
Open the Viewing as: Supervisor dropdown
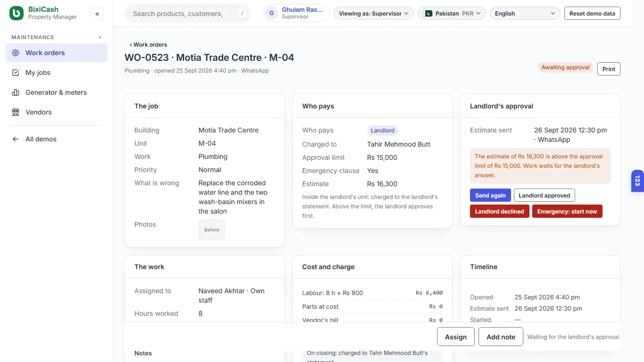click(374, 13)
